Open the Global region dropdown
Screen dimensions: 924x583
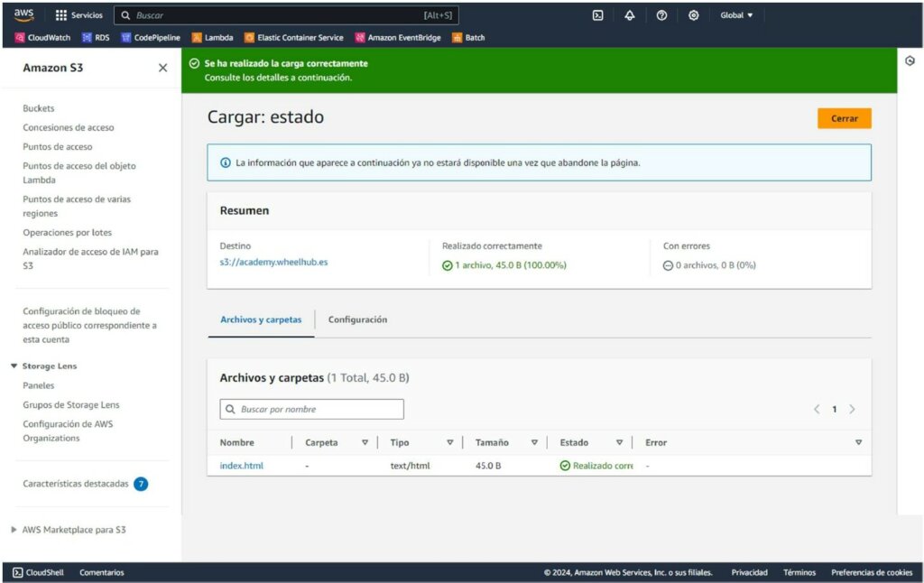(x=736, y=15)
